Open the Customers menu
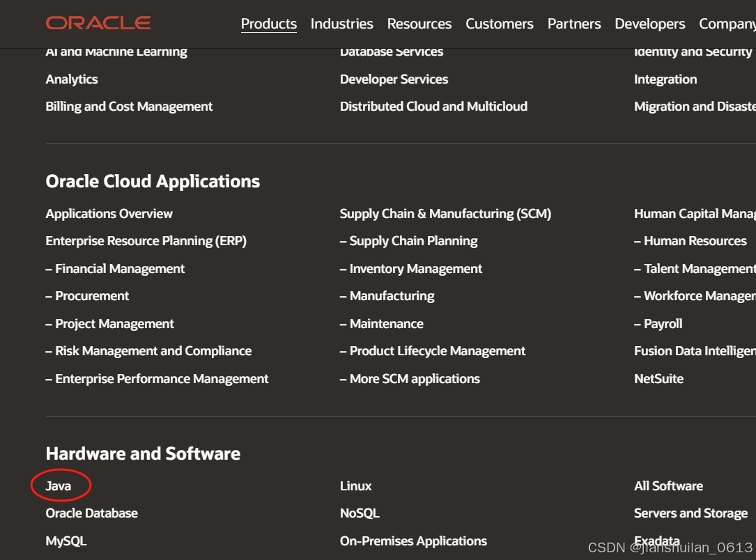Screen dimensions: 756x560 499,24
